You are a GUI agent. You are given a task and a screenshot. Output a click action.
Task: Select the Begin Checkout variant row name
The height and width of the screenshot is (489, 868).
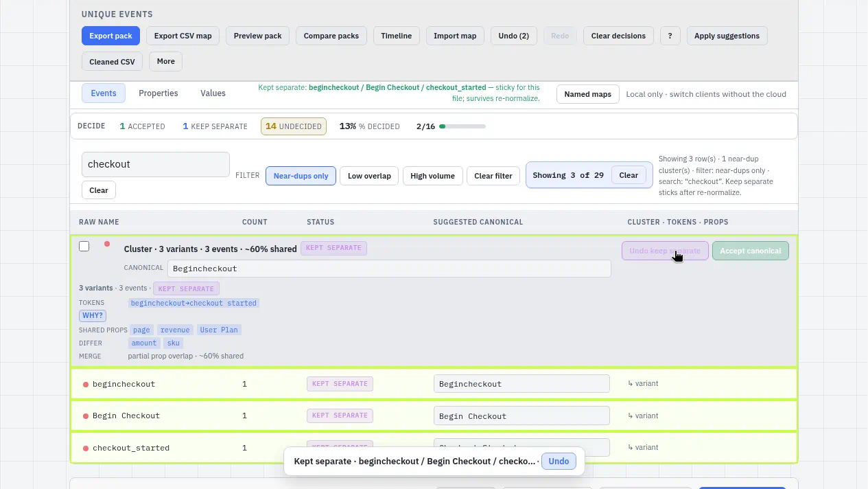coord(126,416)
